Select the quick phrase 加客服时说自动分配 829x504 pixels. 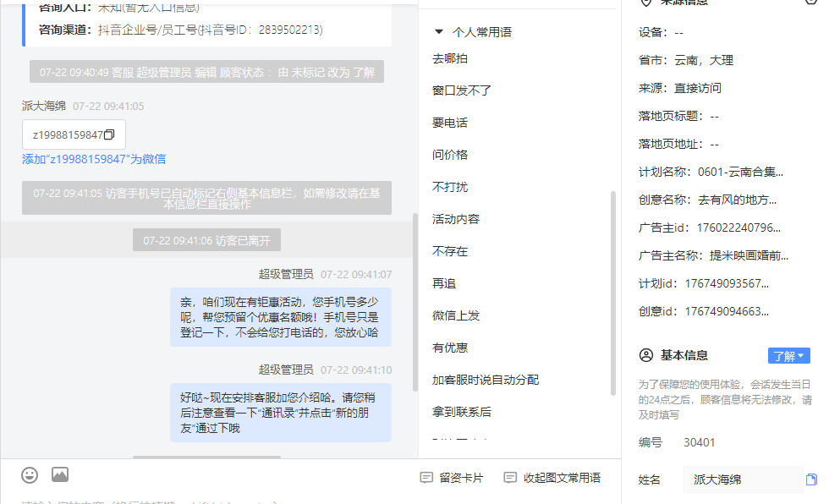click(x=486, y=380)
